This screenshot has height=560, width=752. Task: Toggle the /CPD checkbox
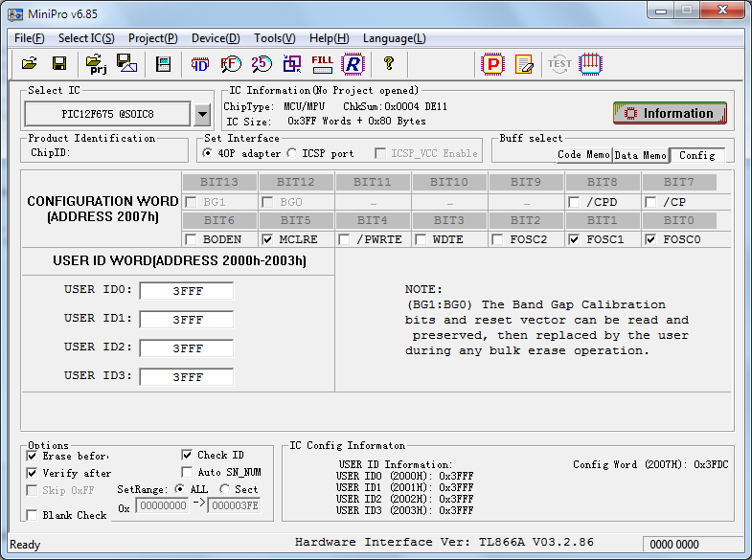click(x=574, y=202)
